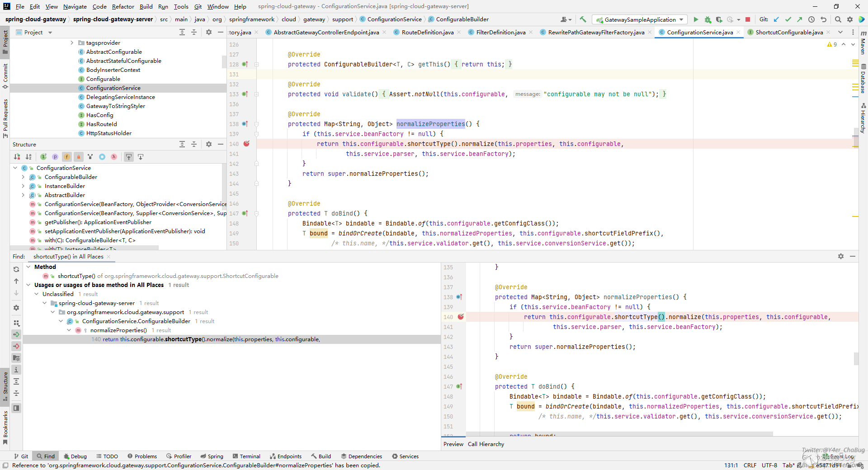Toggle the breakpoint on line 140
The height and width of the screenshot is (470, 868).
pyautogui.click(x=246, y=144)
